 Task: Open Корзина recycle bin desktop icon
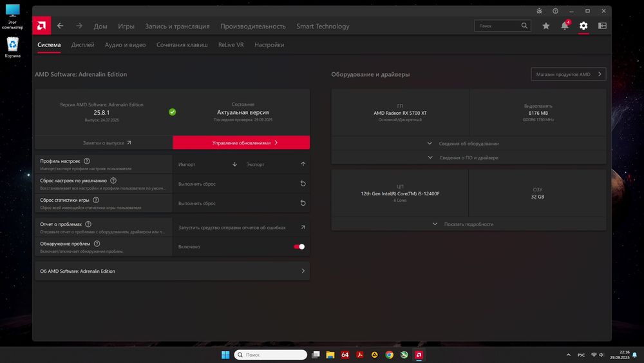coord(13,47)
